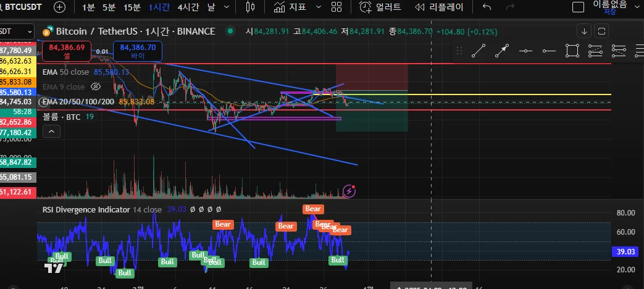Viewport: 644px width, 289px height.
Task: Select the EMA 20/50/100/200 indicator legend
Action: (78, 101)
